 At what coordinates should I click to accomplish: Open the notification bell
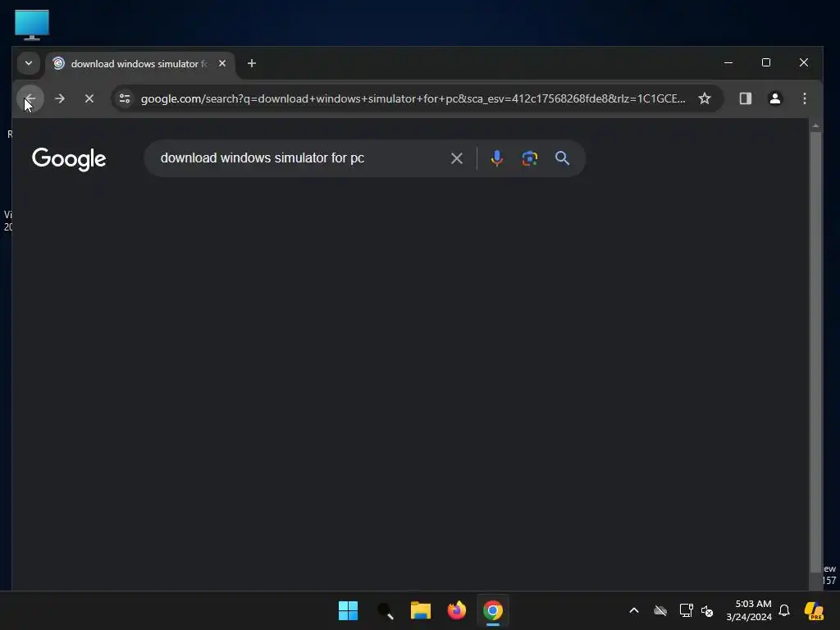click(x=784, y=610)
